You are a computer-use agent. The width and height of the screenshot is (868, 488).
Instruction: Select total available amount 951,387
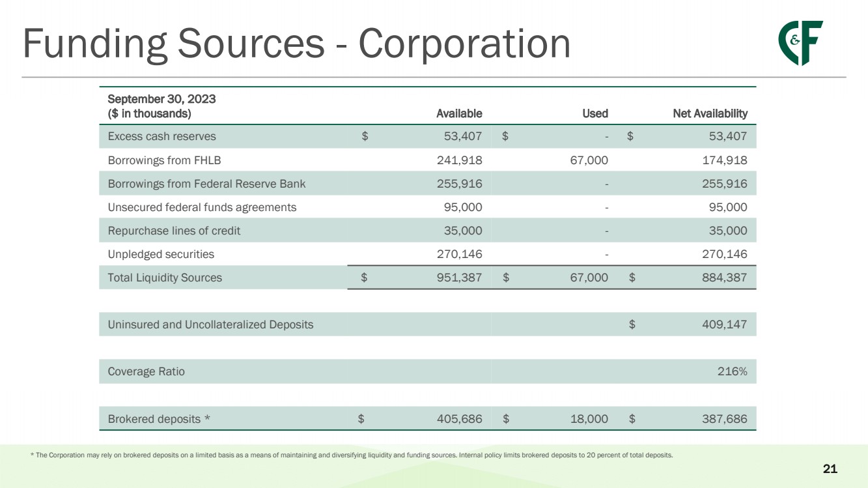click(x=459, y=278)
